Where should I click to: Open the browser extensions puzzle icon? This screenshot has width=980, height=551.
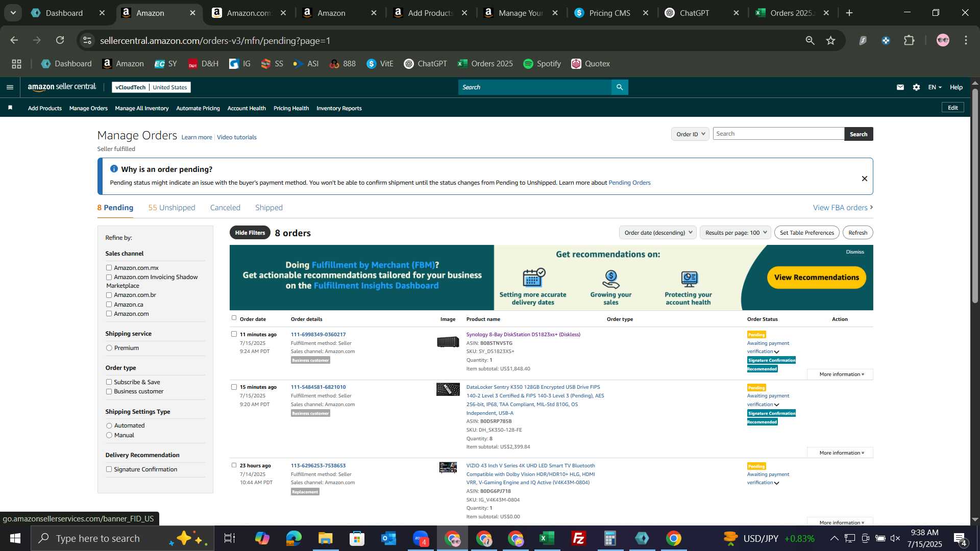(x=910, y=40)
